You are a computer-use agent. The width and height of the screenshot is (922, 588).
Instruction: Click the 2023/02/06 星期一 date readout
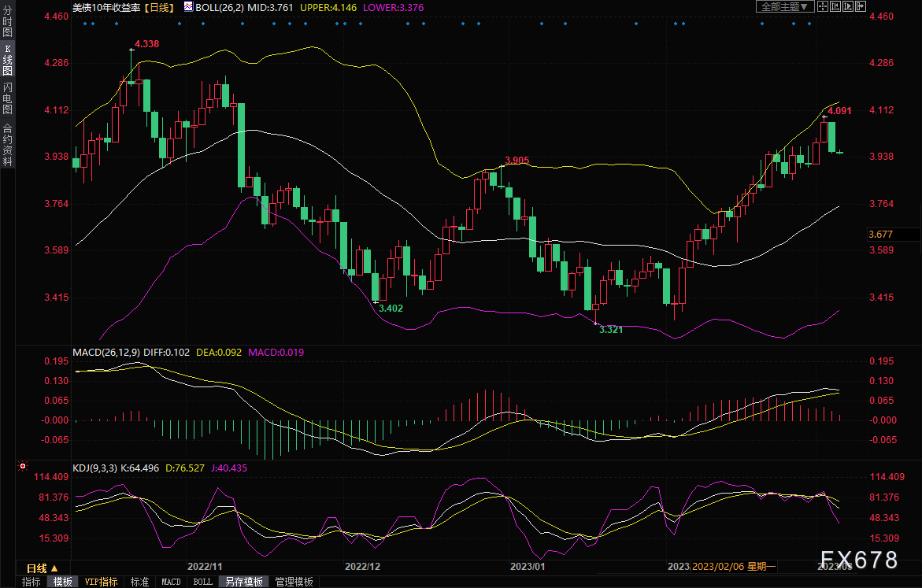click(x=734, y=566)
